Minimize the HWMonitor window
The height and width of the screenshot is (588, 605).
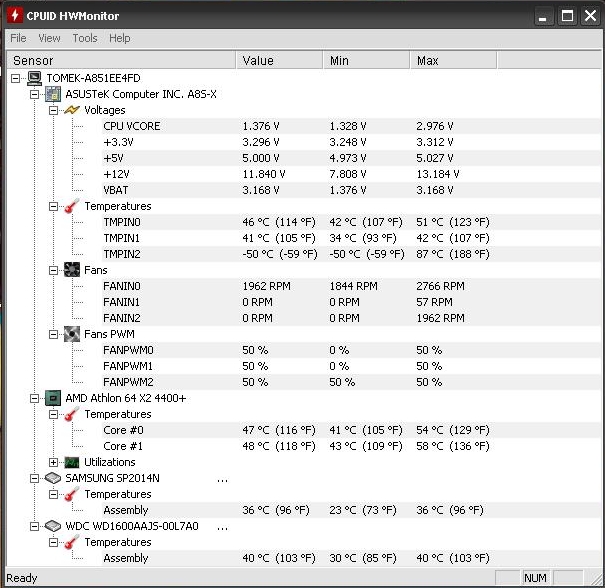543,16
